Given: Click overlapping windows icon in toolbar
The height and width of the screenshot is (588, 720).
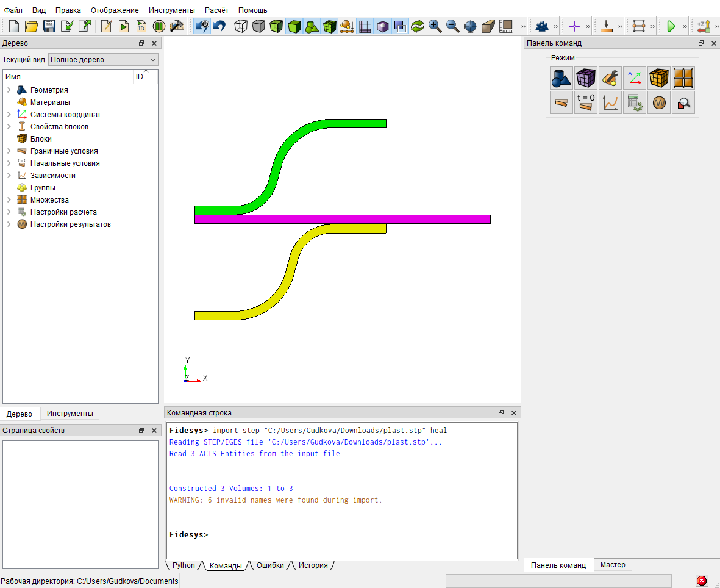Looking at the screenshot, I should tap(400, 26).
